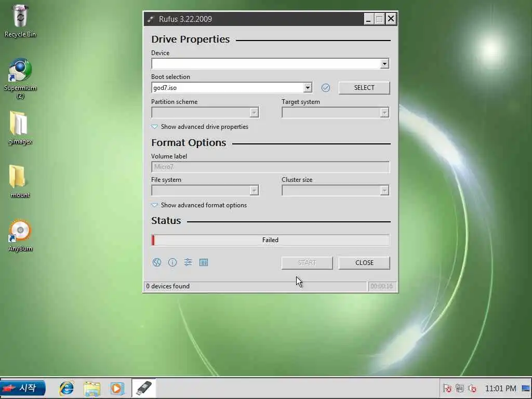This screenshot has height=399, width=532.
Task: Click the START button
Action: pyautogui.click(x=307, y=262)
